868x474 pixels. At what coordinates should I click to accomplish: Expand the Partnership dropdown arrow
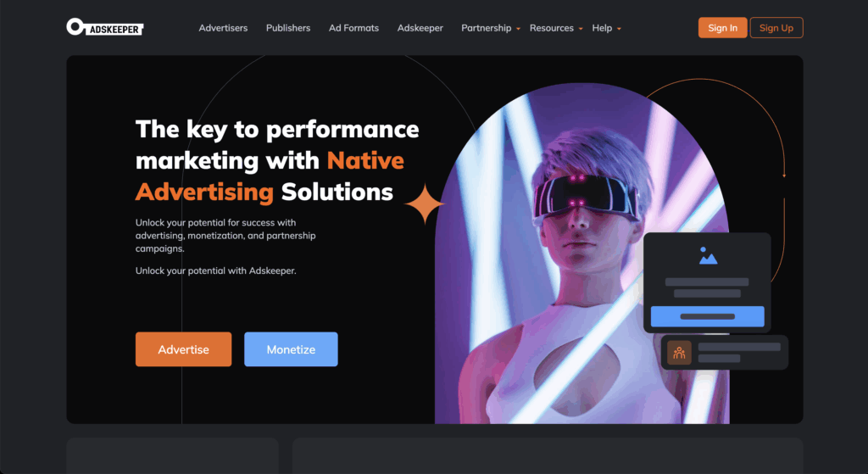[518, 29]
